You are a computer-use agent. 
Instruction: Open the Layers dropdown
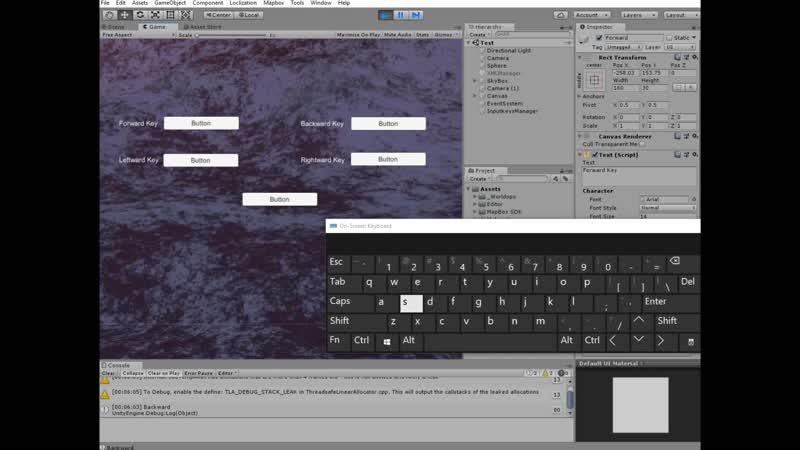638,15
